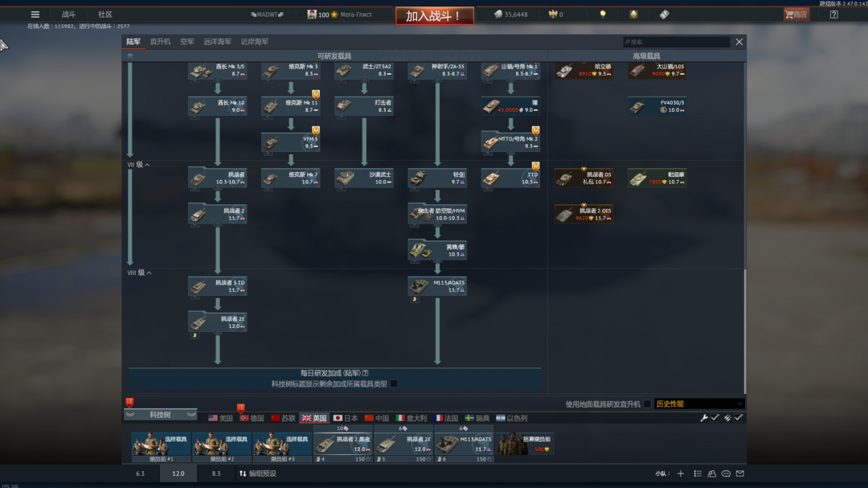Image resolution: width=868 pixels, height=488 pixels.
Task: Select the 打击者 vehicle in tech tree
Action: tap(364, 106)
